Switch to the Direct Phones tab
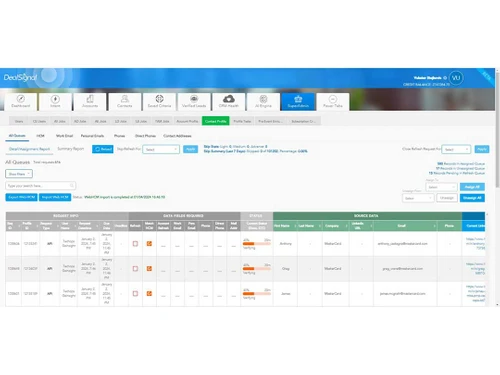The image size is (500, 375). click(x=145, y=136)
